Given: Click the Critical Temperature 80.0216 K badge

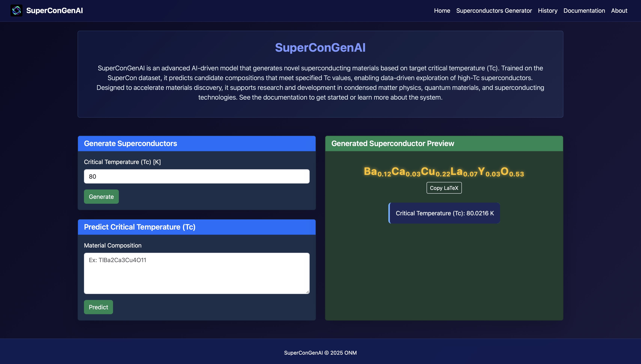Looking at the screenshot, I should point(444,213).
